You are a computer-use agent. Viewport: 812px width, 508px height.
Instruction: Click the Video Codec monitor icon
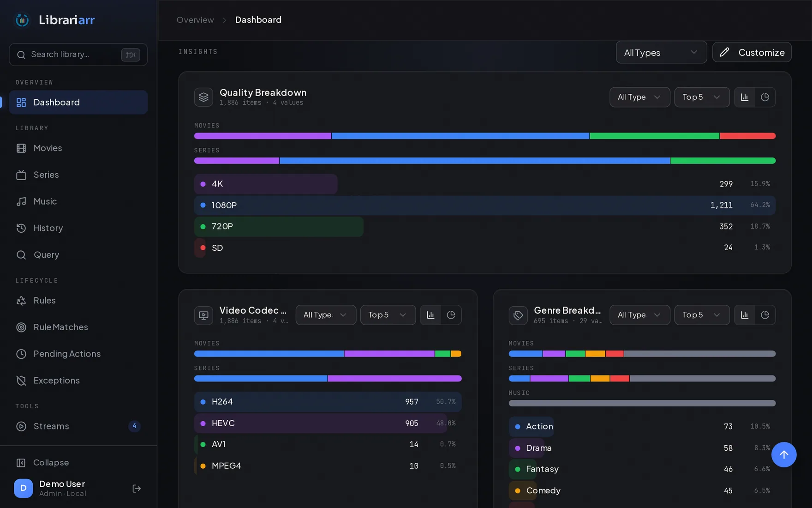pyautogui.click(x=203, y=315)
